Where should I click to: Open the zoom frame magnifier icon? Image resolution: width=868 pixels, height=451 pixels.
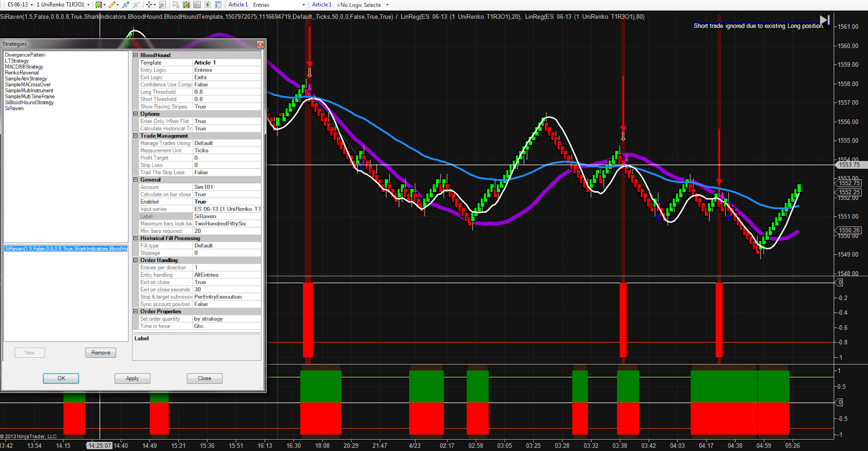click(x=162, y=4)
